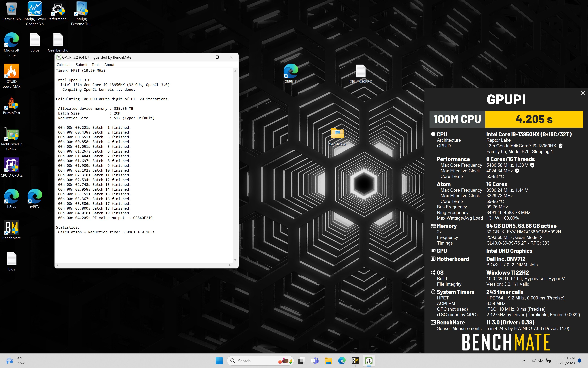This screenshot has height=368, width=588.
Task: Click the GPUPI window title bar icon
Action: (59, 57)
